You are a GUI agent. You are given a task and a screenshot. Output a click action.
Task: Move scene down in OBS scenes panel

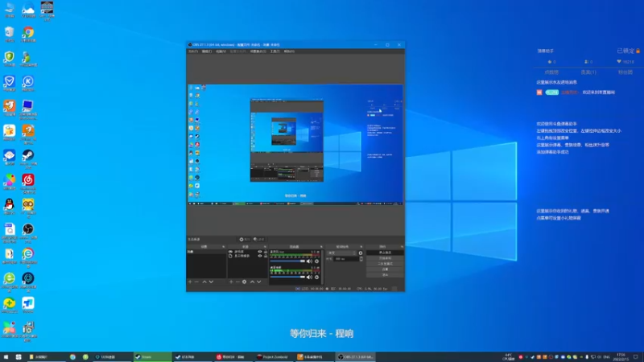pyautogui.click(x=211, y=282)
